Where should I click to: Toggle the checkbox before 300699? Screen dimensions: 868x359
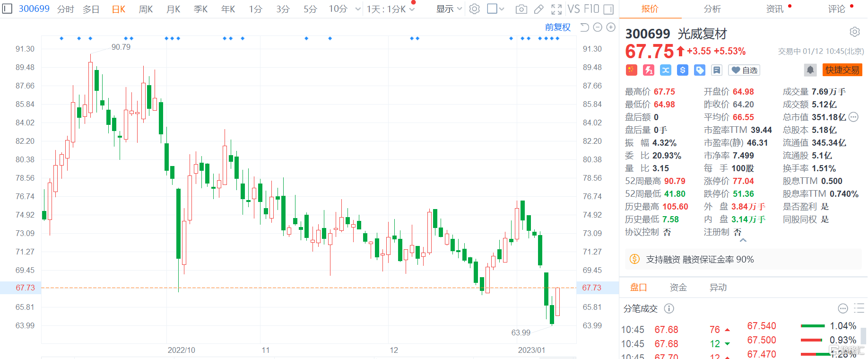[x=7, y=9]
